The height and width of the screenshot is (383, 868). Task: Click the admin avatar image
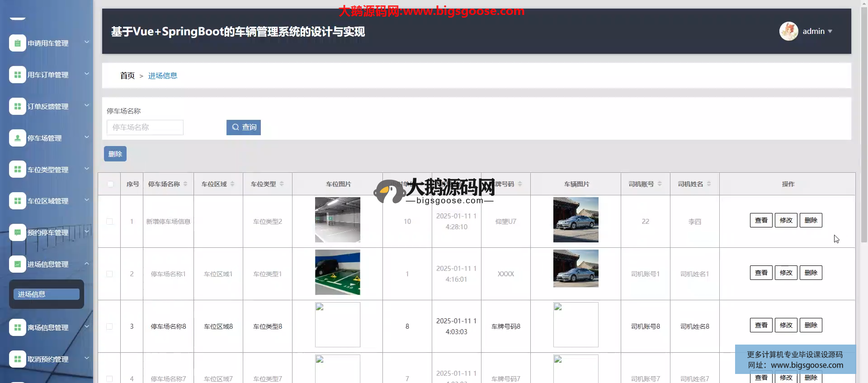(788, 31)
